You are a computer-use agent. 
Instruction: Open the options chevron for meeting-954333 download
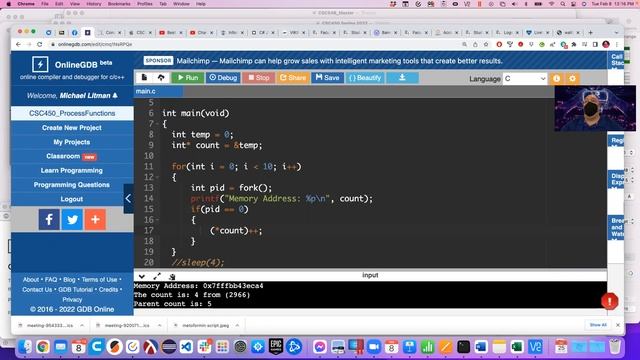click(82, 325)
